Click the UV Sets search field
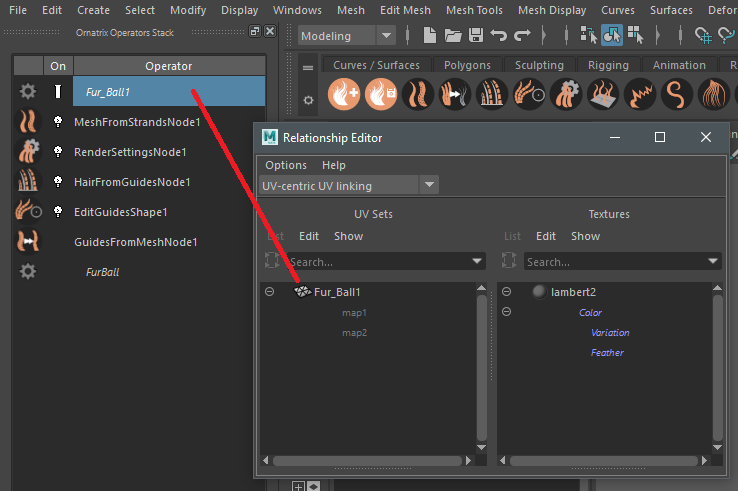 (x=378, y=262)
